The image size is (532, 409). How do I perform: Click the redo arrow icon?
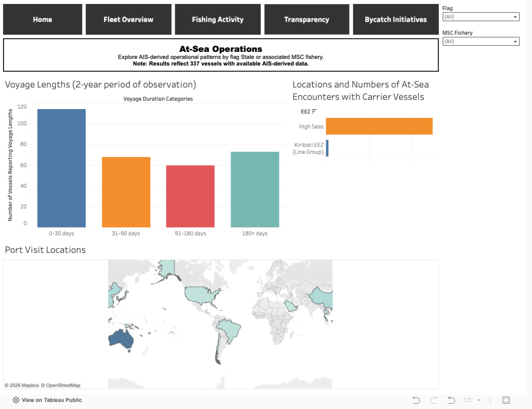[434, 400]
